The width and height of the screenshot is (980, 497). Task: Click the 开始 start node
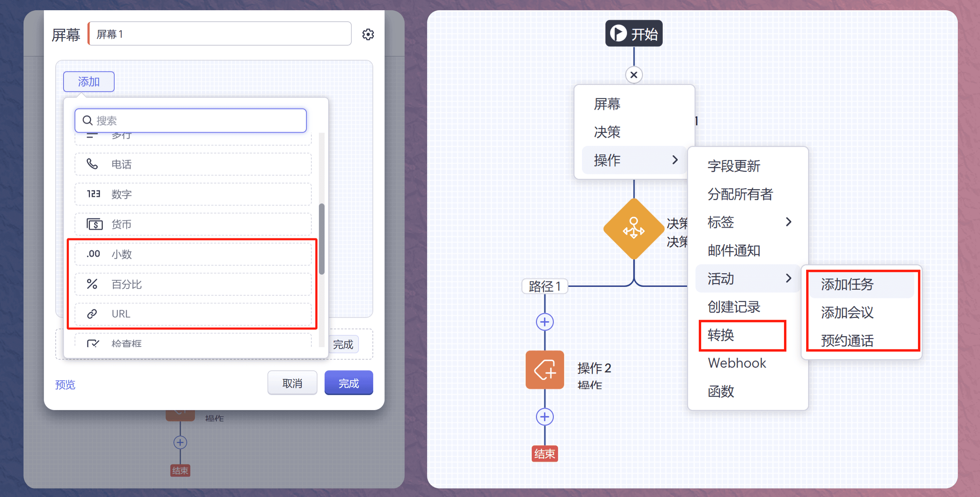[634, 33]
